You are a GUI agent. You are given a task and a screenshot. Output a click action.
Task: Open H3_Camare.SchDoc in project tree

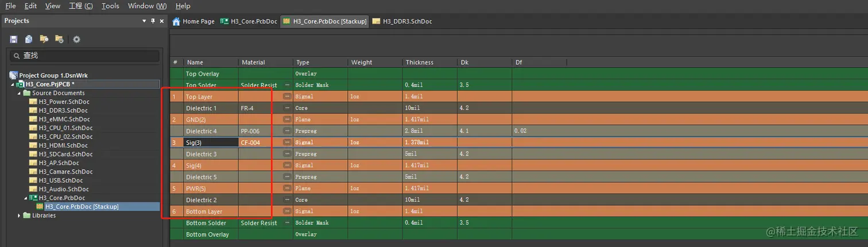tap(66, 171)
